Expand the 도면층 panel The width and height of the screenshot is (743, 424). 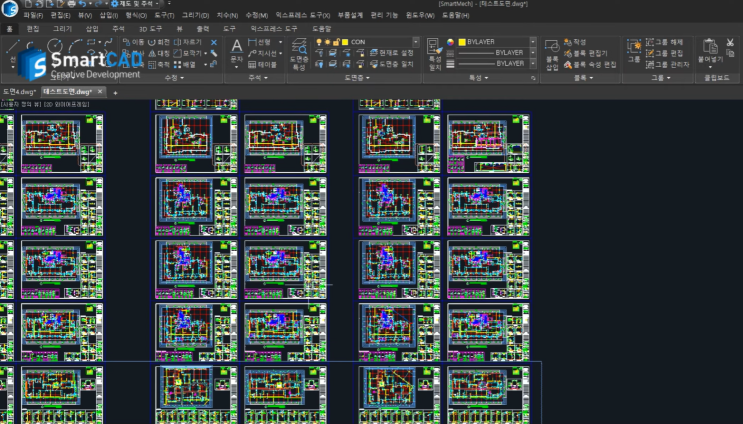pyautogui.click(x=357, y=78)
